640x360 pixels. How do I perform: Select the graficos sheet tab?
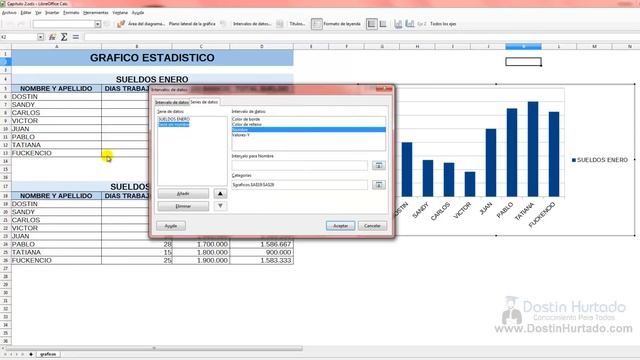point(48,354)
